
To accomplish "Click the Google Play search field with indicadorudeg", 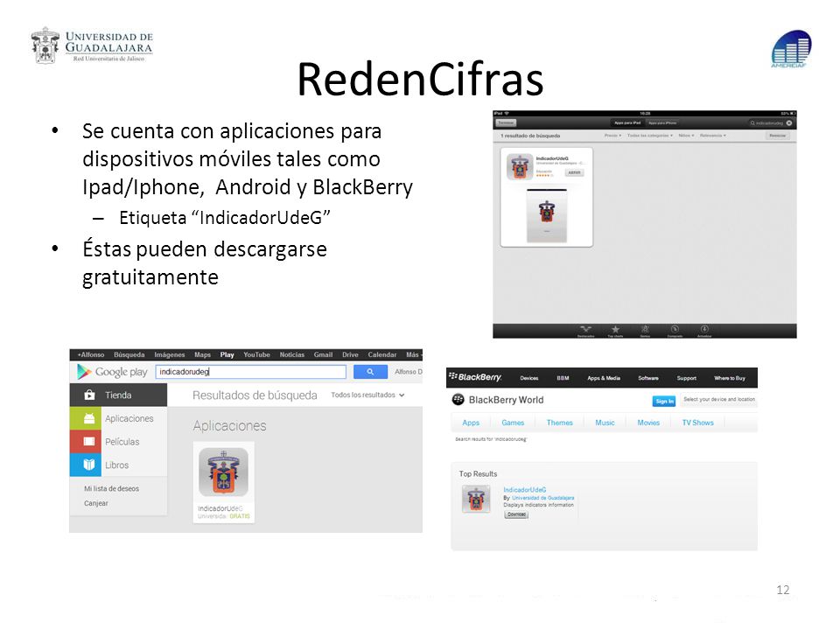I will tap(251, 372).
